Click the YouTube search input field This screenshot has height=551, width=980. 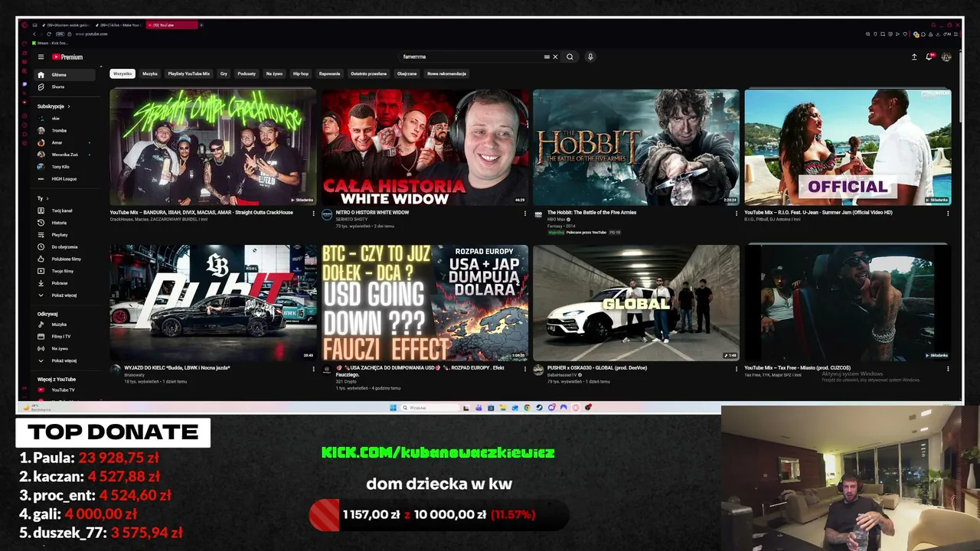(x=472, y=57)
